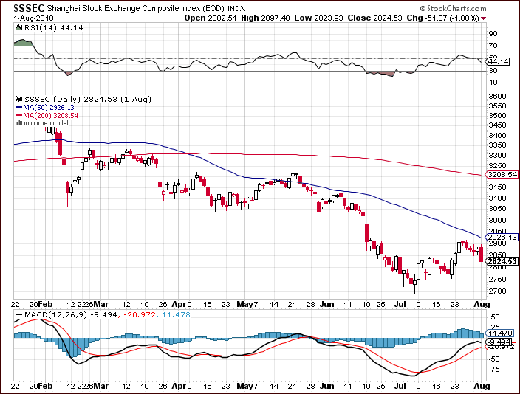Screen dimensions: 520x394
Task: Click the 2700 price axis label
Action: (497, 291)
